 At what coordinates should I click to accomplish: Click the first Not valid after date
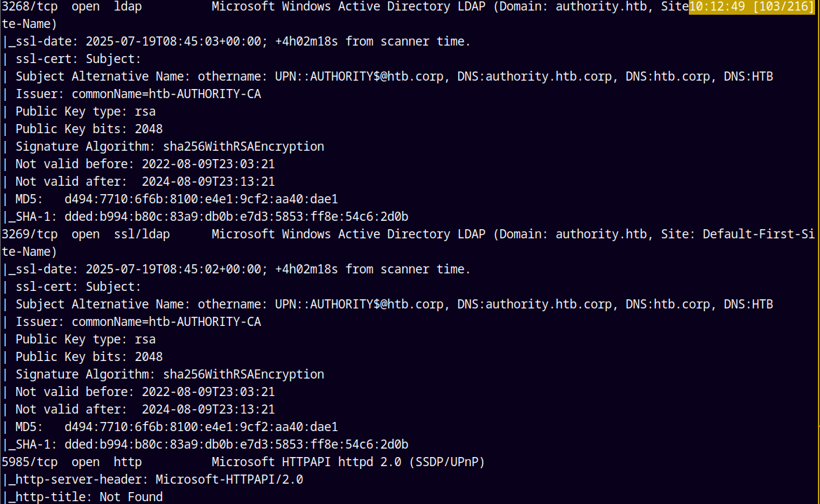(208, 182)
